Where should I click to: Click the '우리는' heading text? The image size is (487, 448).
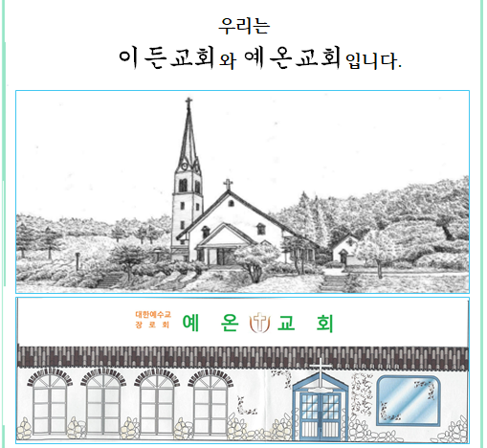click(x=244, y=26)
